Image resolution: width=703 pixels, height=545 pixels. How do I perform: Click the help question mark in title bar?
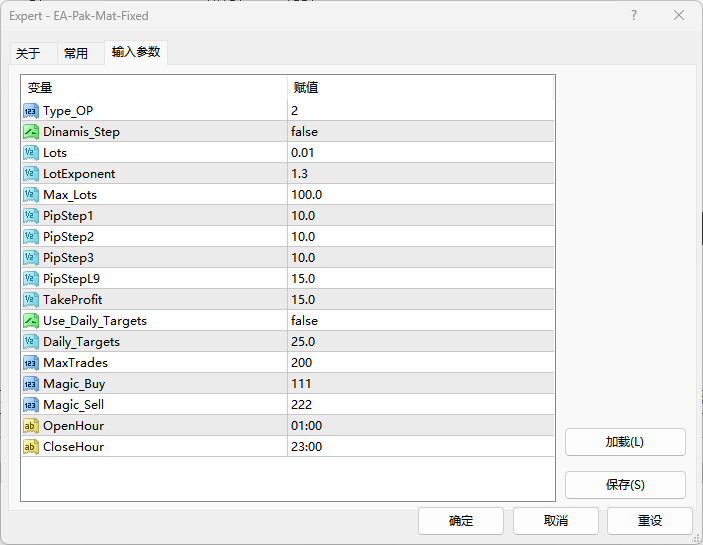634,16
